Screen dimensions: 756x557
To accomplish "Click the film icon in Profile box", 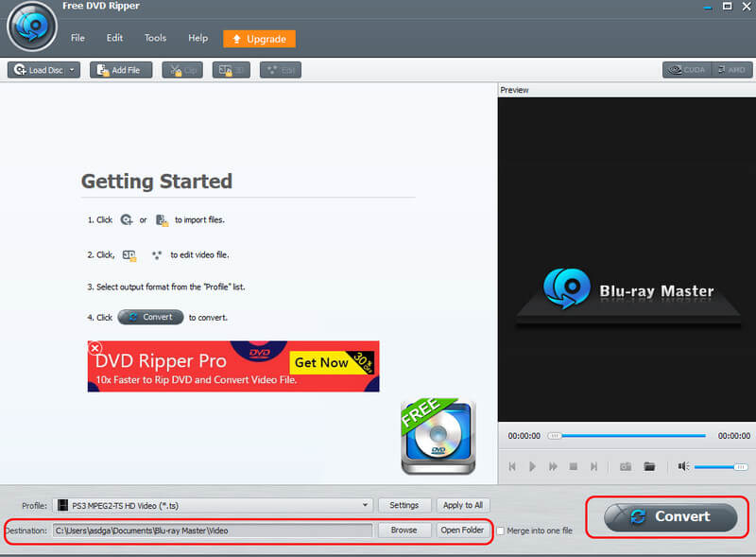I will pos(62,505).
